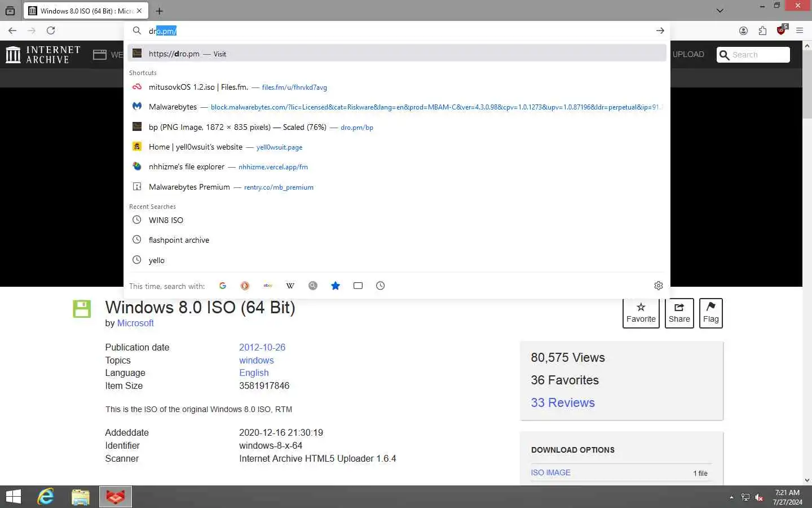Click the Internet Archive Search box
The width and height of the screenshot is (812, 508).
[753, 55]
